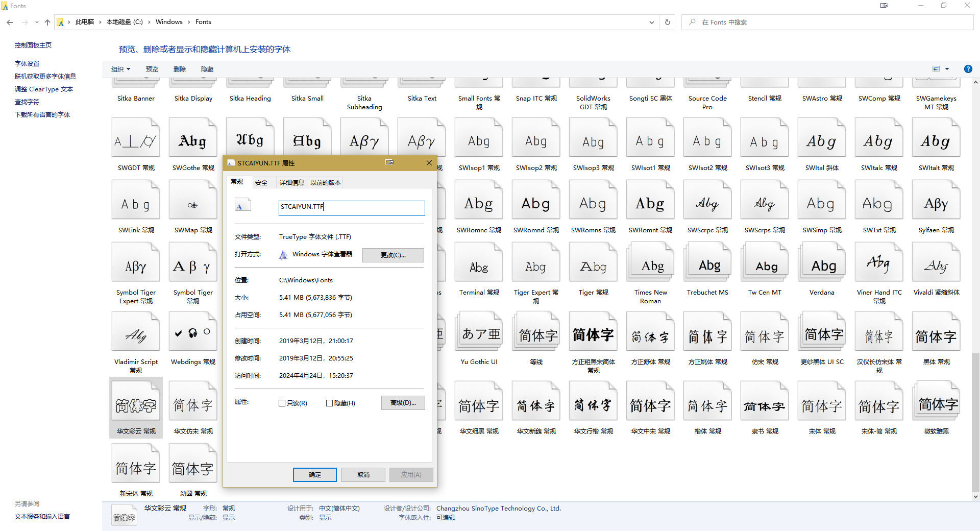
Task: Select the 微软雅黑 font icon
Action: [936, 401]
